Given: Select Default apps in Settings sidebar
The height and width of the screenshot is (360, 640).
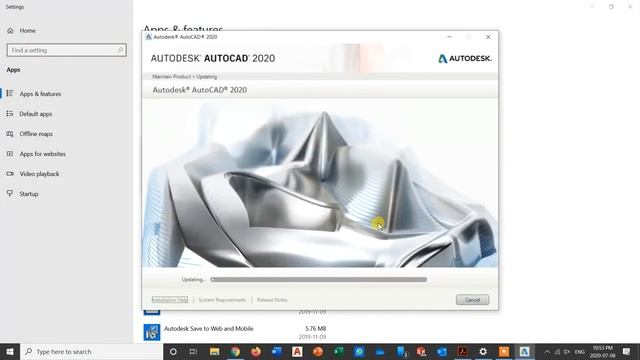Looking at the screenshot, I should (x=36, y=114).
